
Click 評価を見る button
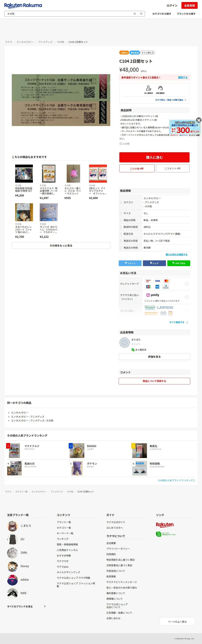(x=154, y=357)
